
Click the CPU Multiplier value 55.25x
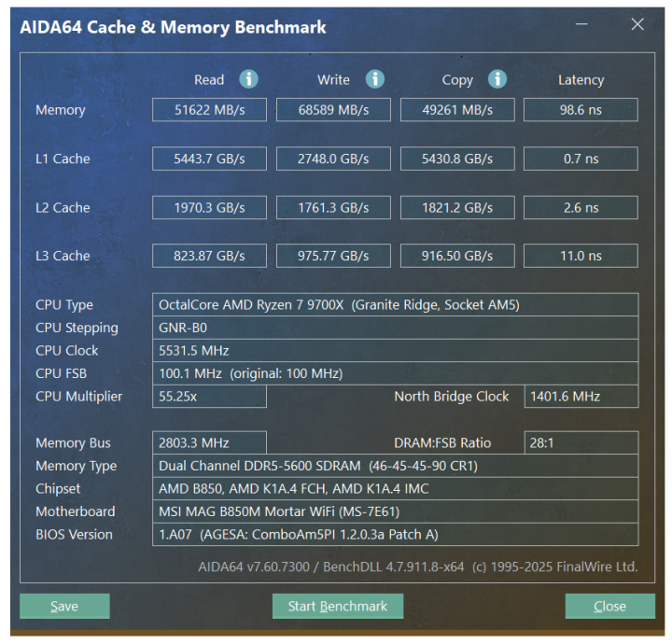210,397
